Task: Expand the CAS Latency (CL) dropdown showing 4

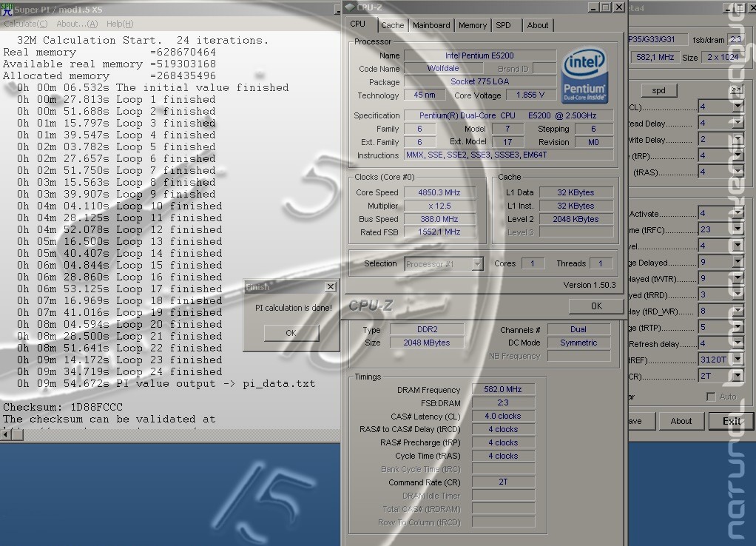Action: 738,107
